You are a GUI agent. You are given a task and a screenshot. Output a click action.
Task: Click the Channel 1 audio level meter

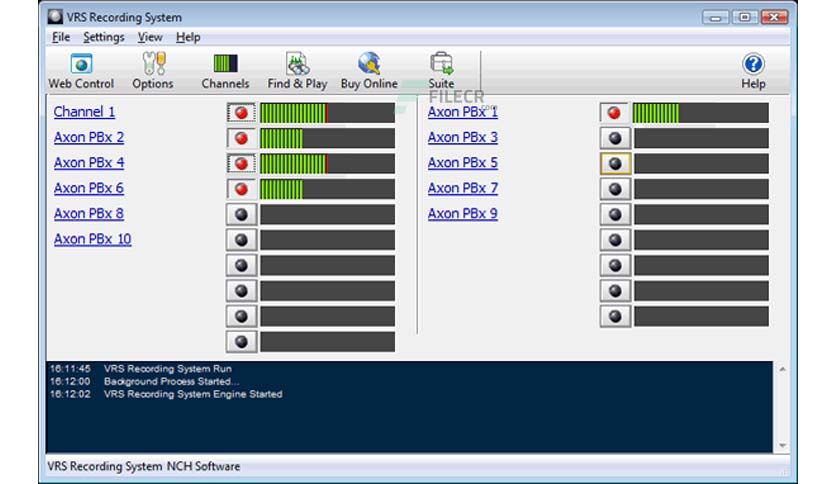point(327,113)
